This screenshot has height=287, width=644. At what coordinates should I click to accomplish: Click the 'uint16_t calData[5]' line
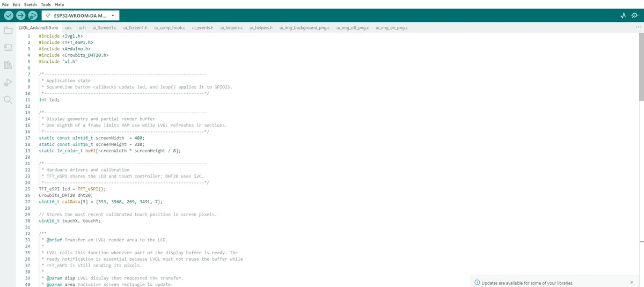coord(101,202)
